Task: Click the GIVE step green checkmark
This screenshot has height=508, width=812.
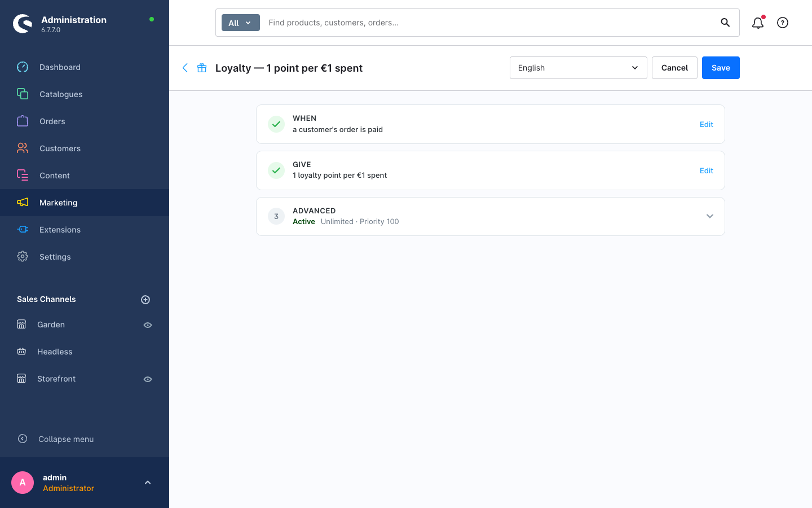Action: click(x=276, y=170)
